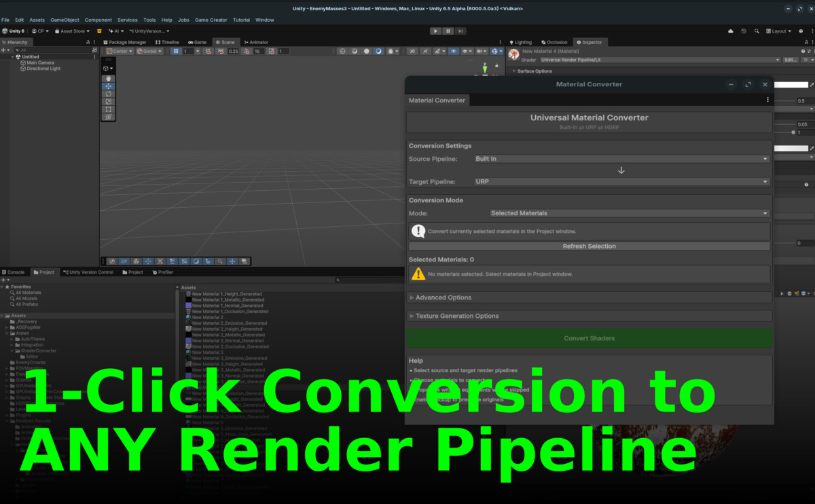This screenshot has height=504, width=815.
Task: Open the Source Pipeline dropdown
Action: (621, 159)
